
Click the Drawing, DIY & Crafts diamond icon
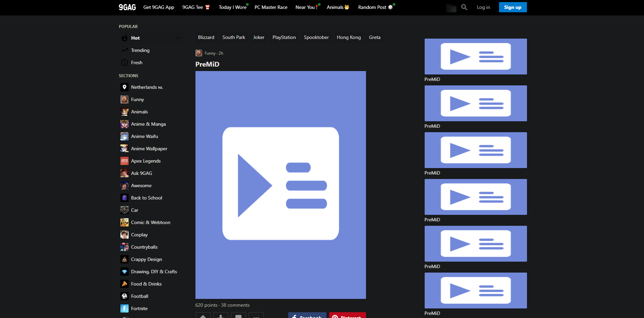tap(125, 272)
